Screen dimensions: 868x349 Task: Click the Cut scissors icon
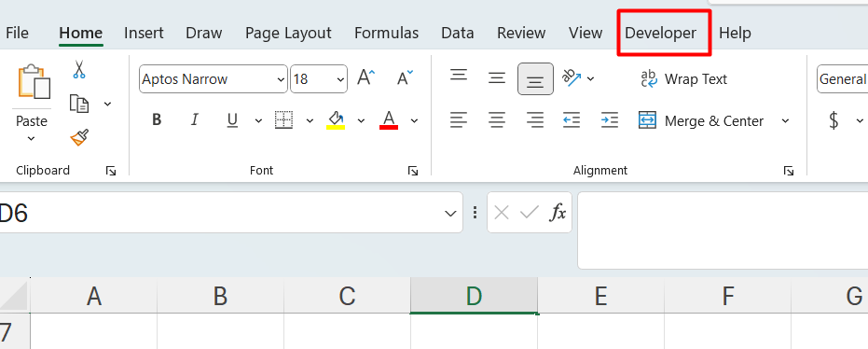[79, 70]
